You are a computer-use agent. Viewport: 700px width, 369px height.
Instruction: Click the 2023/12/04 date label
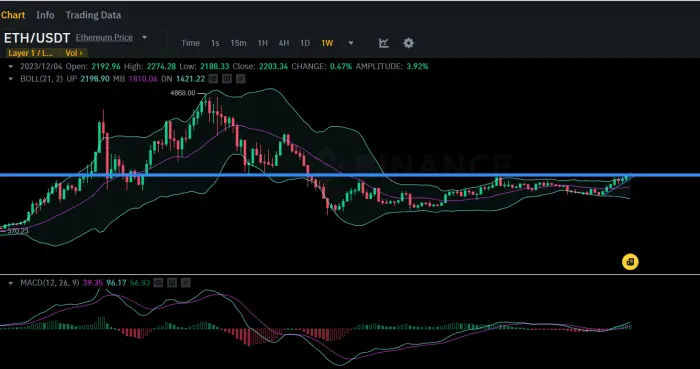(41, 66)
